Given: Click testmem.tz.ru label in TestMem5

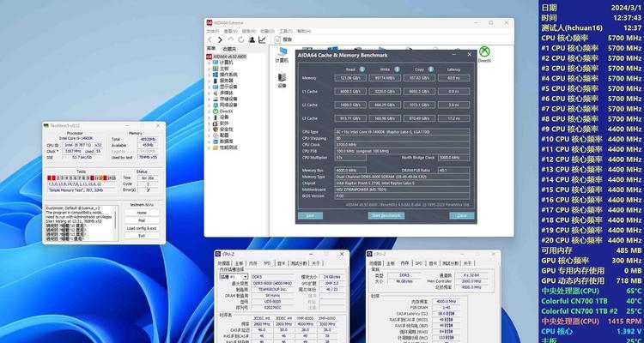Looking at the screenshot, I should [142, 204].
